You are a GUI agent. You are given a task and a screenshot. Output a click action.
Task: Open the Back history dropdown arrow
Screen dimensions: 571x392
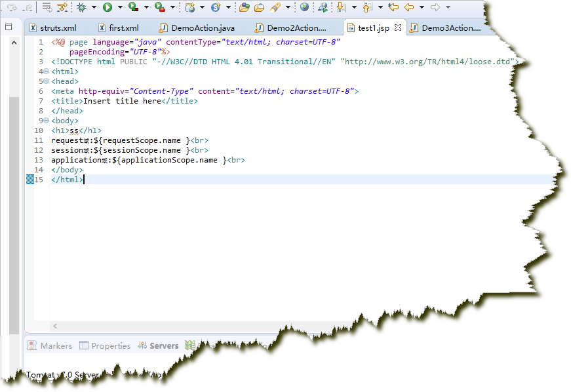click(x=422, y=8)
